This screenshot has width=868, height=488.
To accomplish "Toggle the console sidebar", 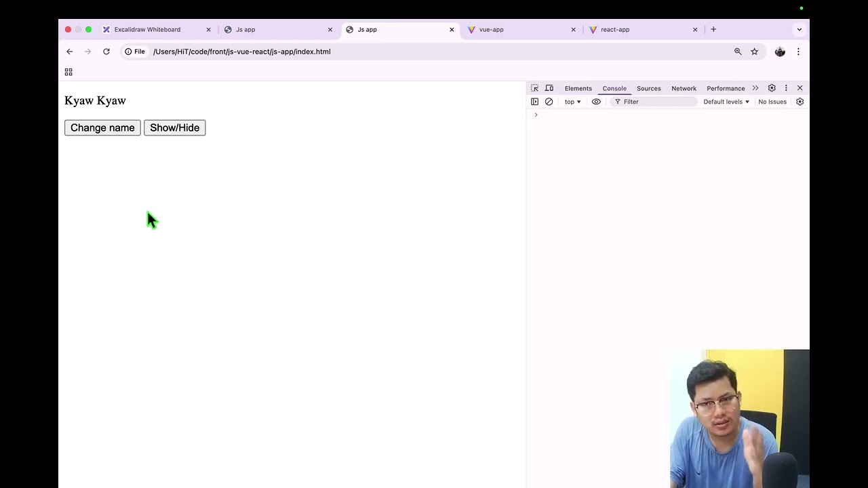I will click(534, 102).
